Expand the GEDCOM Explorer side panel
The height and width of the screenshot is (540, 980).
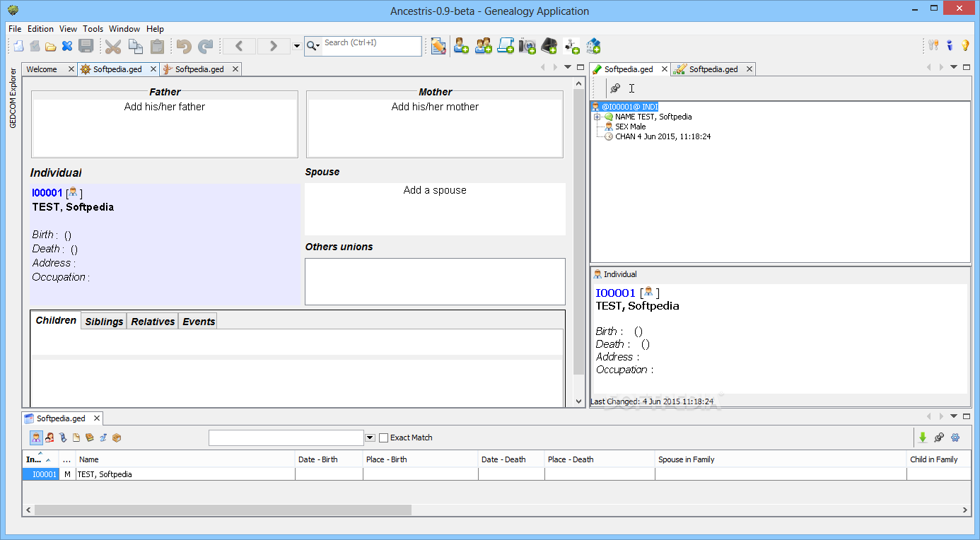(13, 98)
